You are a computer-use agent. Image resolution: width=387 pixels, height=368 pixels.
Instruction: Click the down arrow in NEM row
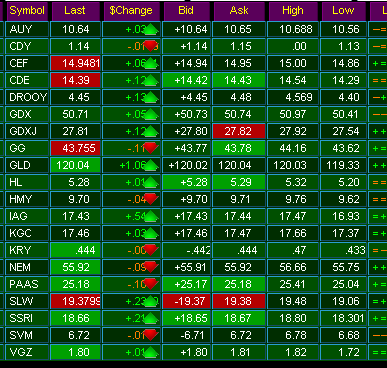point(151,267)
